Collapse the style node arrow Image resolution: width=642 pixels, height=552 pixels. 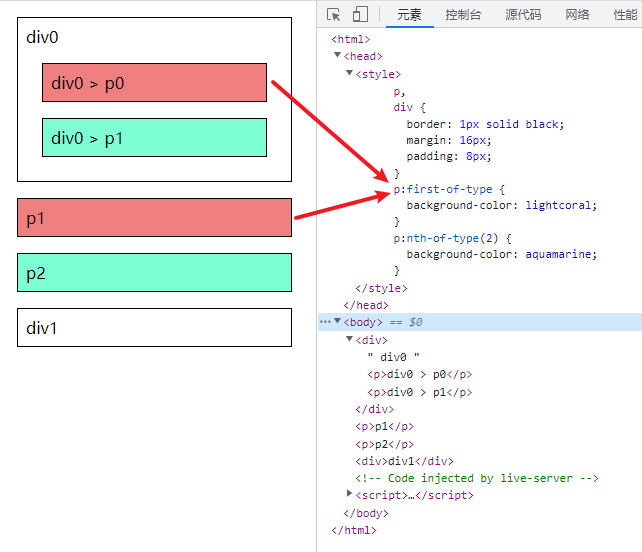(x=349, y=73)
